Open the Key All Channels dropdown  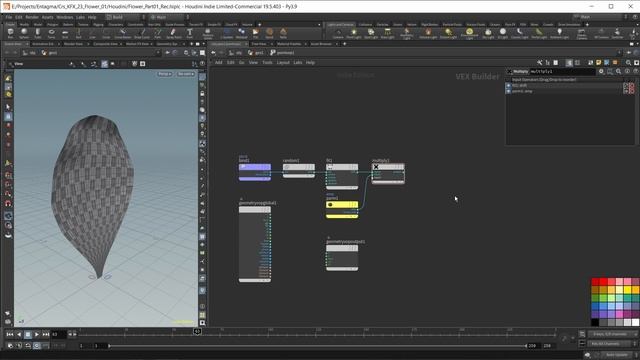[x=612, y=344]
